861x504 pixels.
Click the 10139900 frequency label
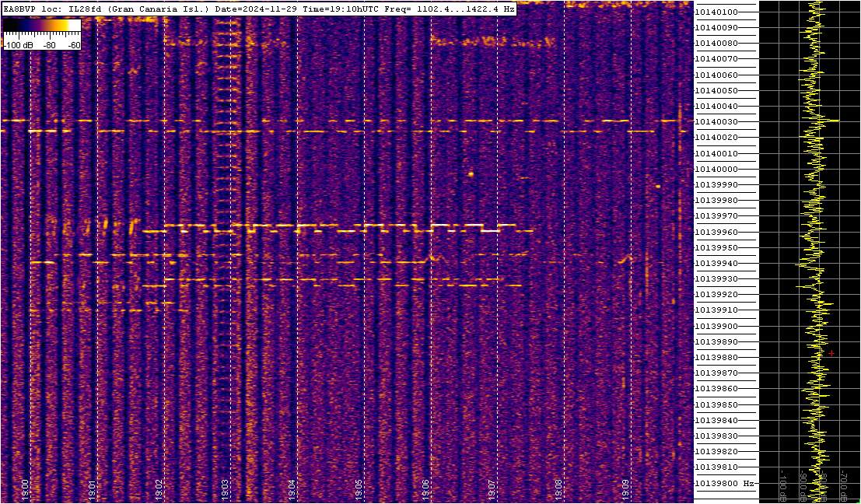tap(716, 326)
